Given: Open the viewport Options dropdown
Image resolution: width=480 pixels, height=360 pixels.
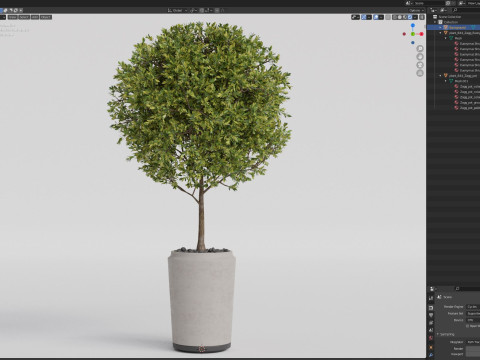Looking at the screenshot, I should (416, 10).
